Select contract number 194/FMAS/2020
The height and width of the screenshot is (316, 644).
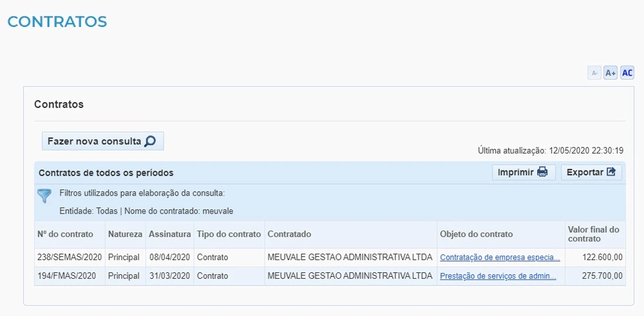[68, 276]
